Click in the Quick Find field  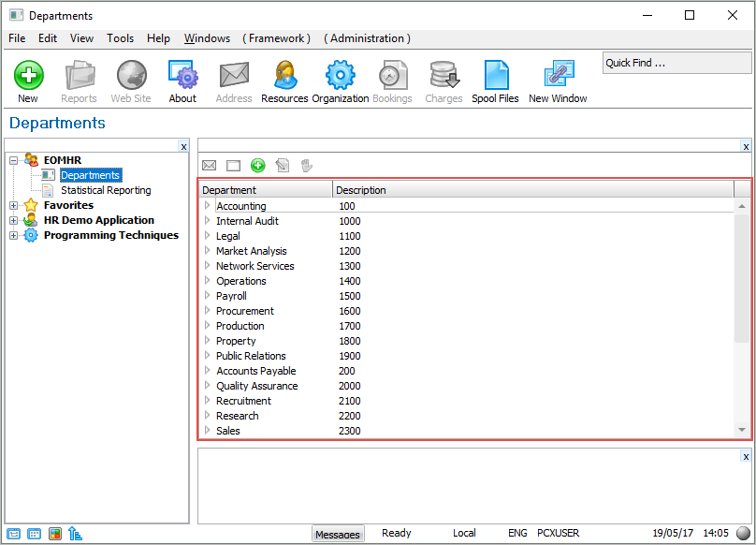(x=676, y=63)
